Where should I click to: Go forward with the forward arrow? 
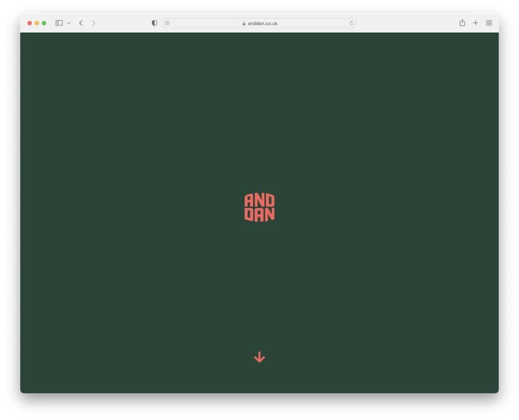[94, 23]
